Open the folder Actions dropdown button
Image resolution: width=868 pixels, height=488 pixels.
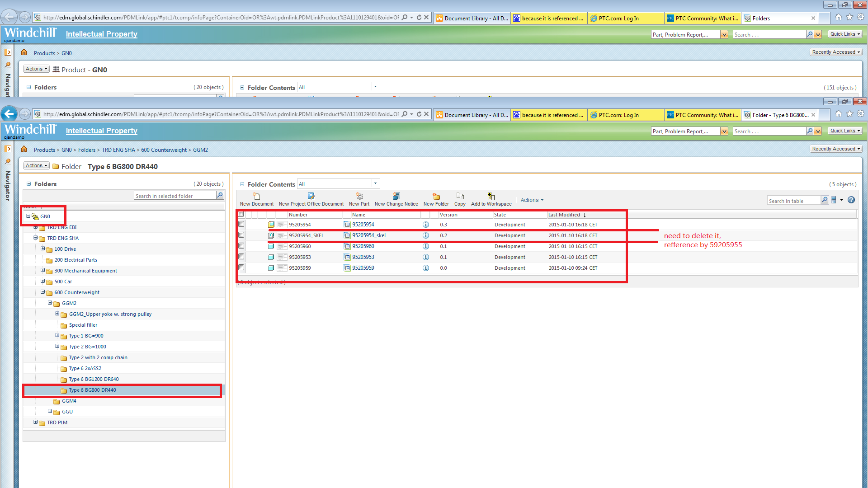[36, 165]
